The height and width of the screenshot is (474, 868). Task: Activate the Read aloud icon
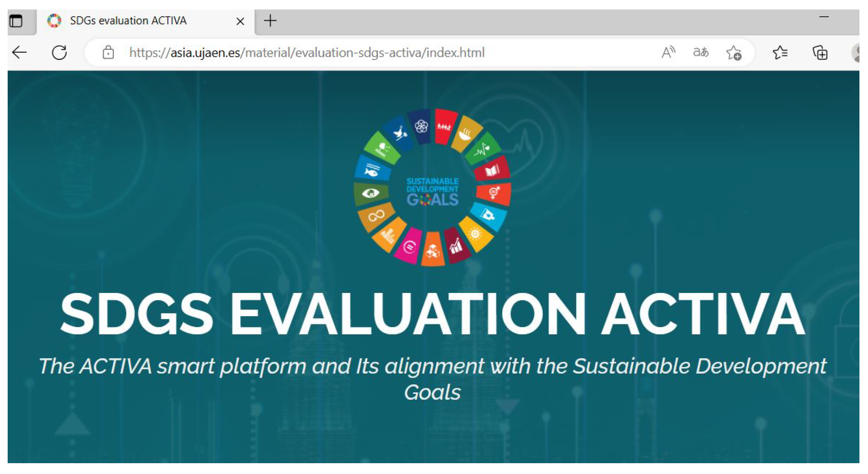point(668,53)
